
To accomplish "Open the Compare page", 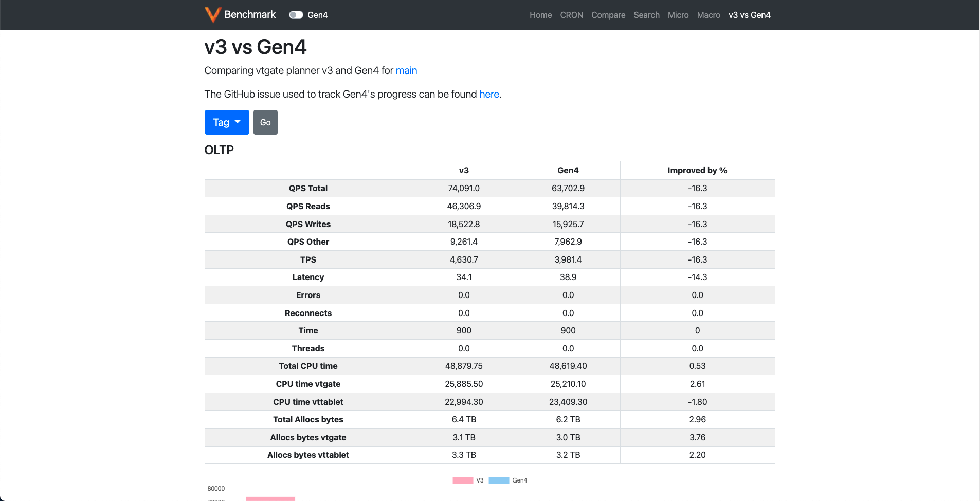I will tap(608, 15).
